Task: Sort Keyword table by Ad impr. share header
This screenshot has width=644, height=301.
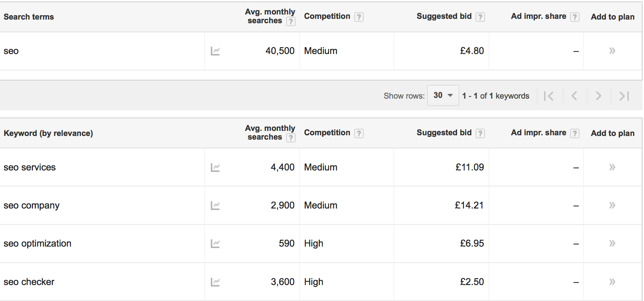Action: click(539, 133)
